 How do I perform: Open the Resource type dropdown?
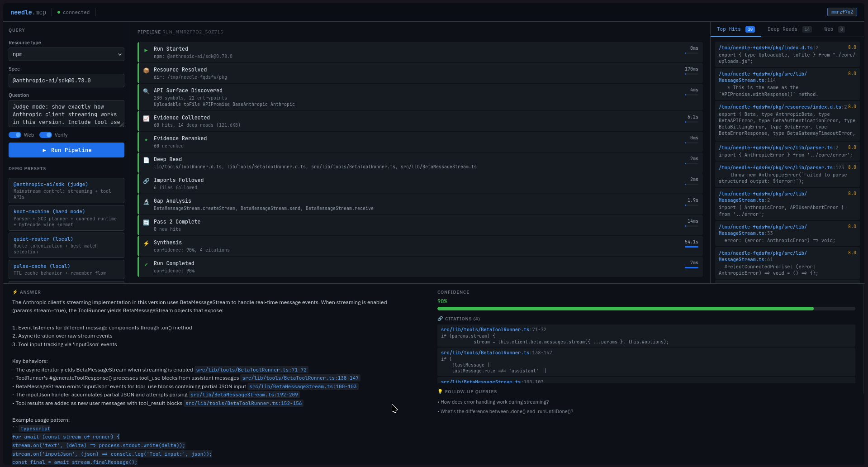66,54
